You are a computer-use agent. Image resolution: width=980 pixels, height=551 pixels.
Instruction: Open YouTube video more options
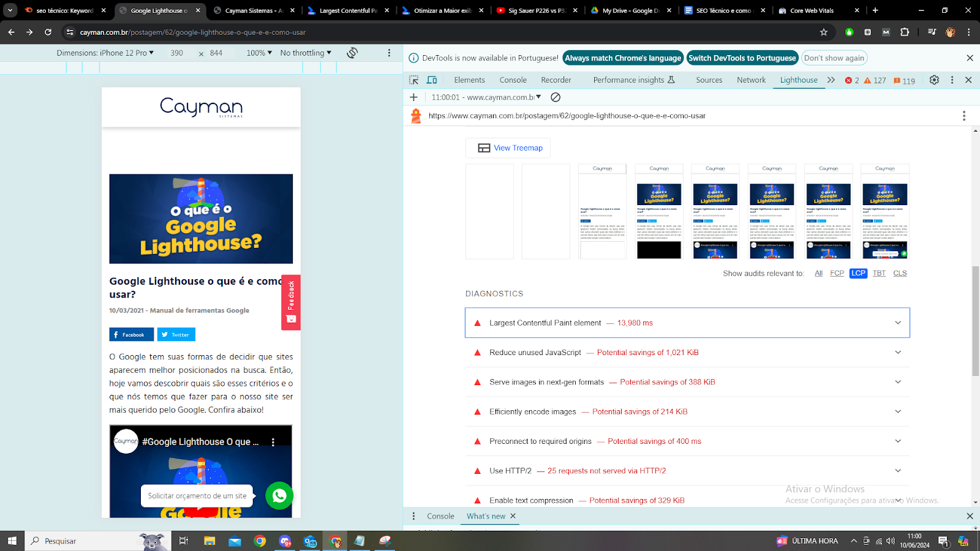[273, 442]
